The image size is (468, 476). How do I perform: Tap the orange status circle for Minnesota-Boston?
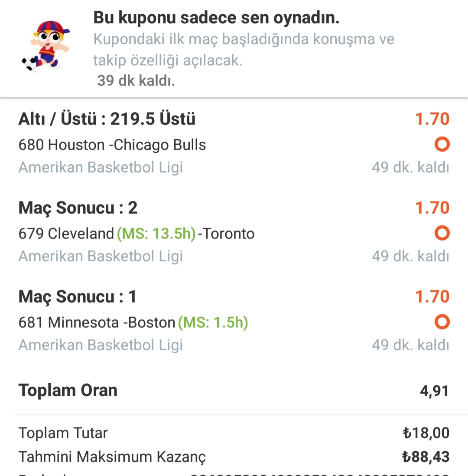coord(442,322)
